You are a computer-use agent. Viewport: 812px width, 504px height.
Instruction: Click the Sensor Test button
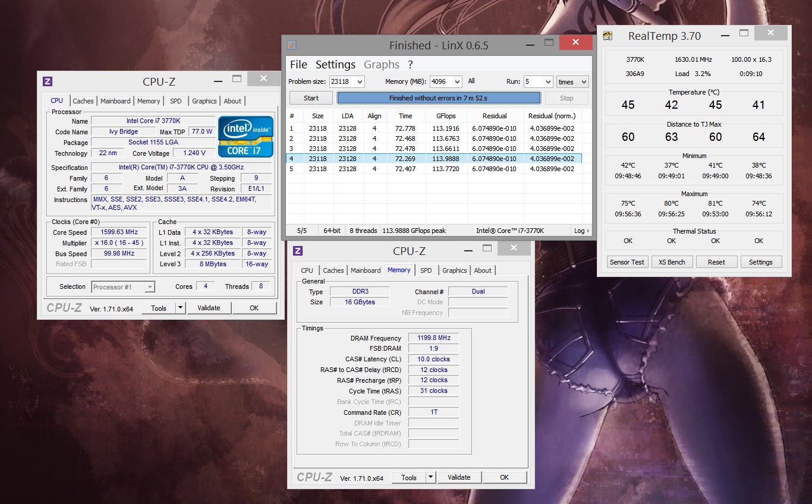627,262
